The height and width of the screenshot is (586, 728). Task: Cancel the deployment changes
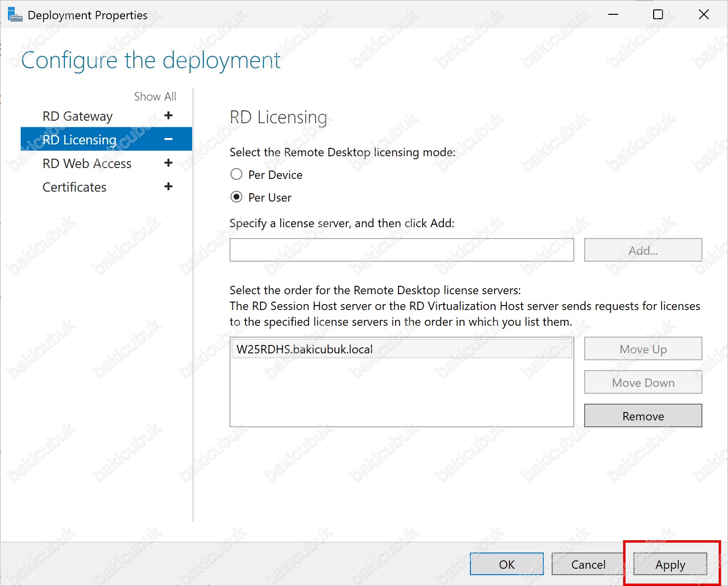pos(588,564)
